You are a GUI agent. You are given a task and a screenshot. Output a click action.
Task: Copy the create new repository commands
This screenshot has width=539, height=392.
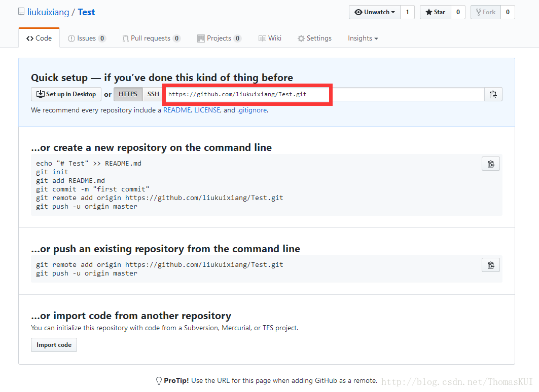pos(490,164)
